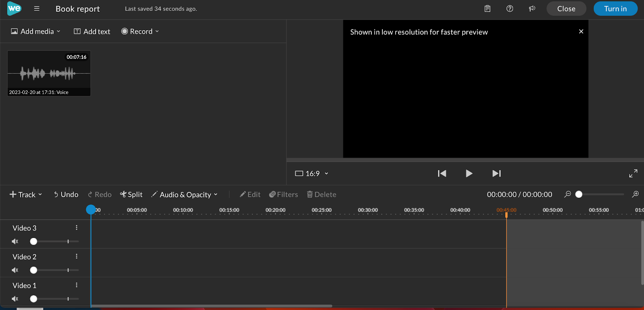Click the Last saved status text
The height and width of the screenshot is (310, 644).
[161, 9]
